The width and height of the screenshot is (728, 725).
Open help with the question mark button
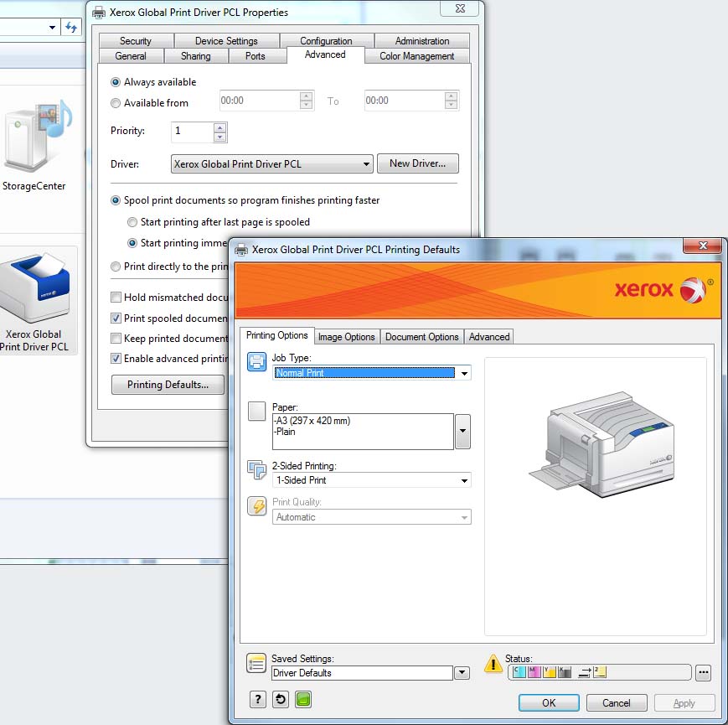coord(258,699)
